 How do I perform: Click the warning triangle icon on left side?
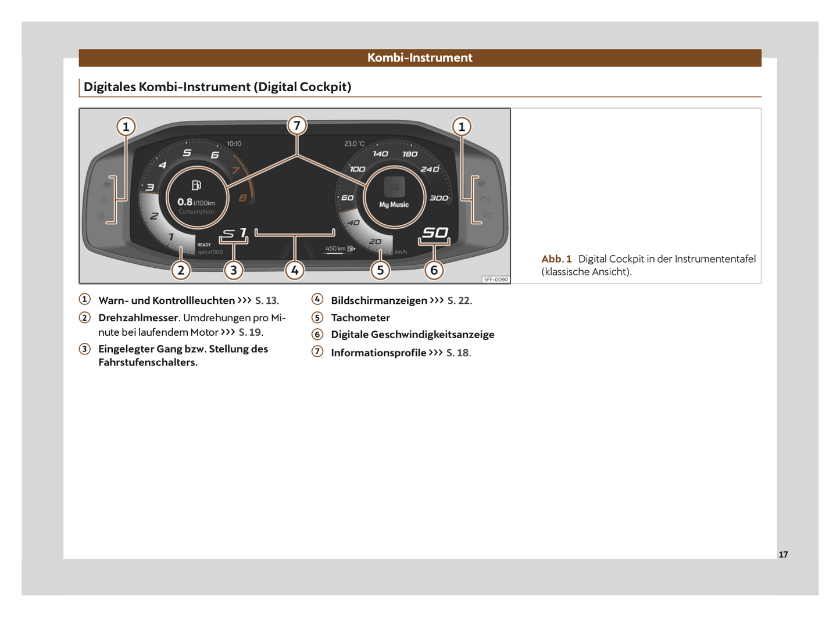[105, 200]
